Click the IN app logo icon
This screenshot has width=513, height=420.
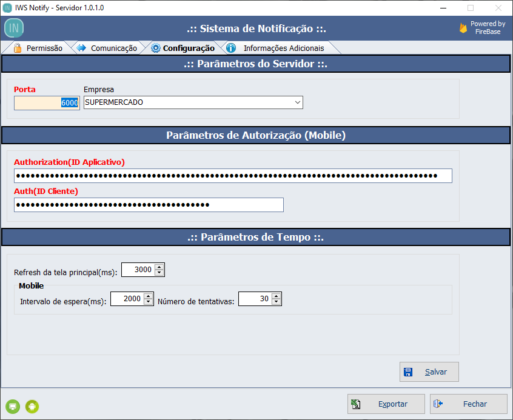click(x=14, y=28)
